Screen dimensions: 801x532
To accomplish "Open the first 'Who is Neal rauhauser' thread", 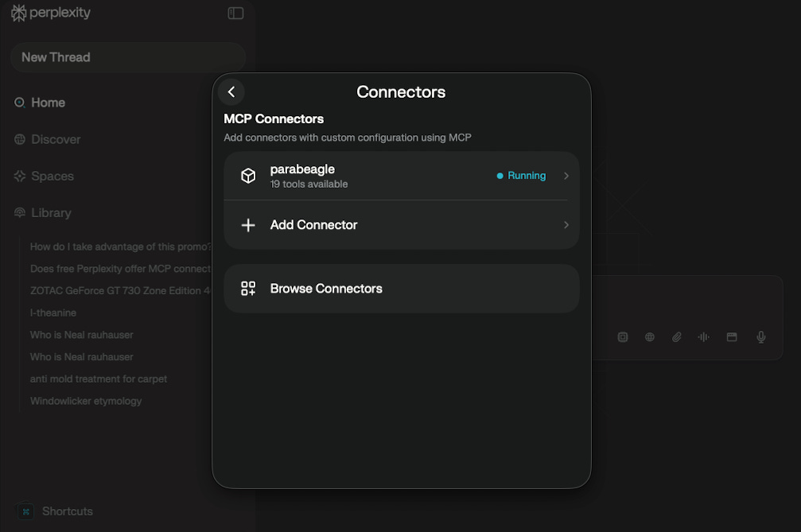I will (x=82, y=335).
